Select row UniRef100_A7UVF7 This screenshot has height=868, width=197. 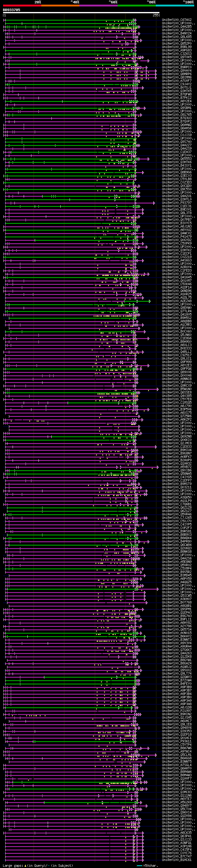(177, 81)
